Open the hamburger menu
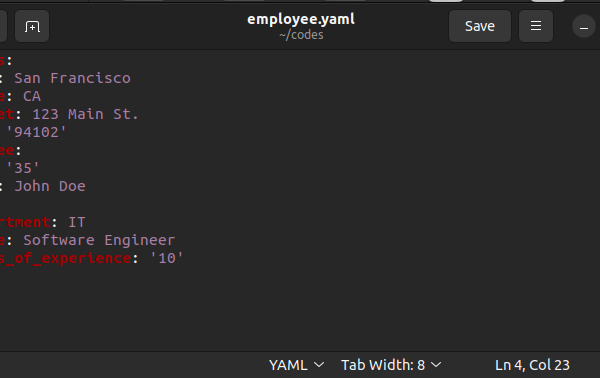The image size is (600, 378). [535, 26]
